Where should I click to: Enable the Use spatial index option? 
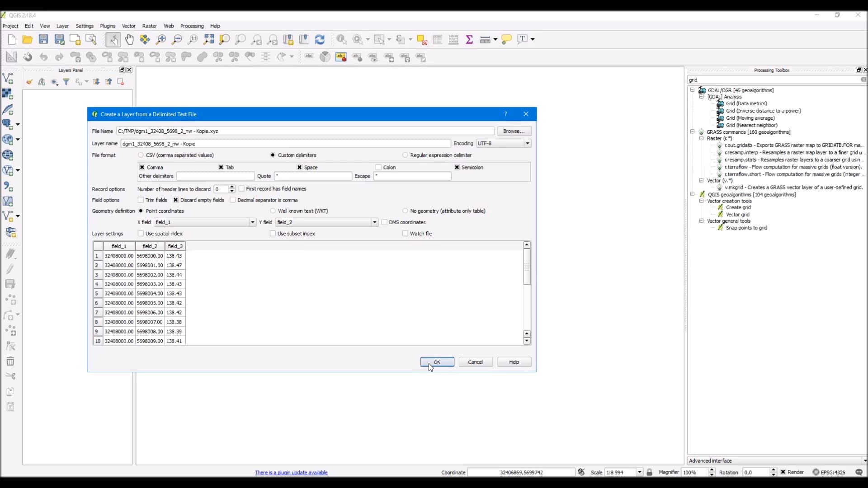(x=142, y=234)
